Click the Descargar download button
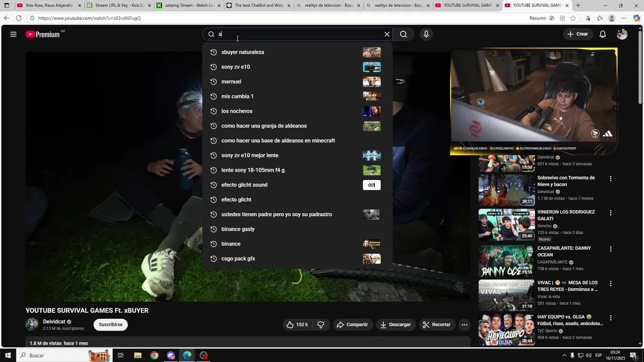 (396, 325)
